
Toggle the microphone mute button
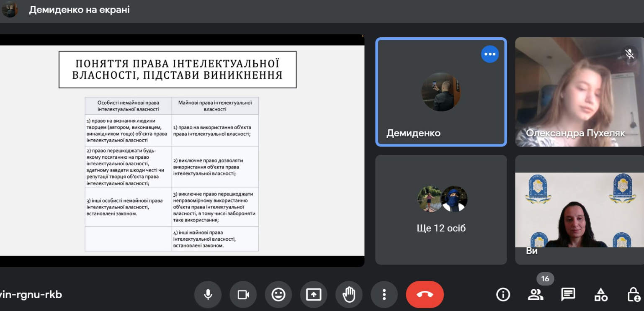coord(208,295)
